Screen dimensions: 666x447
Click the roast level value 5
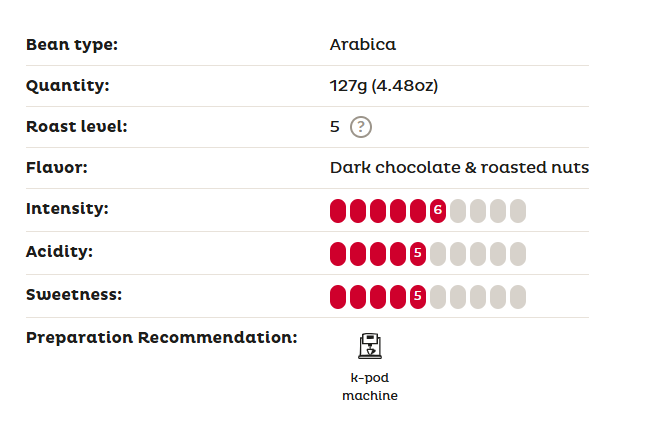click(335, 127)
